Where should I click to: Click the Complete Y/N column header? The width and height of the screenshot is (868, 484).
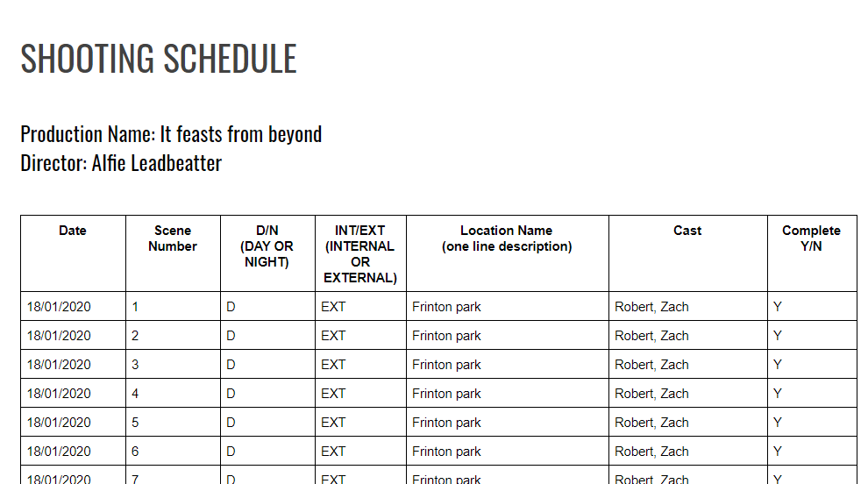tap(811, 238)
